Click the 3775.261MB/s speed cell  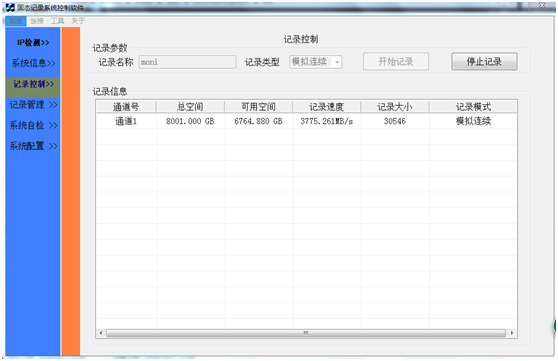326,121
